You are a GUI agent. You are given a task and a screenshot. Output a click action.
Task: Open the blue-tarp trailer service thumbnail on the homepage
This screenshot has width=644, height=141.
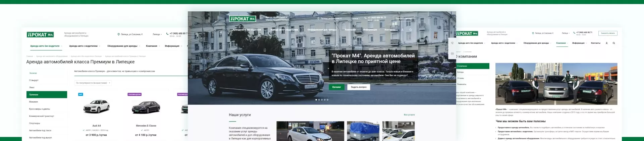(x=363, y=131)
